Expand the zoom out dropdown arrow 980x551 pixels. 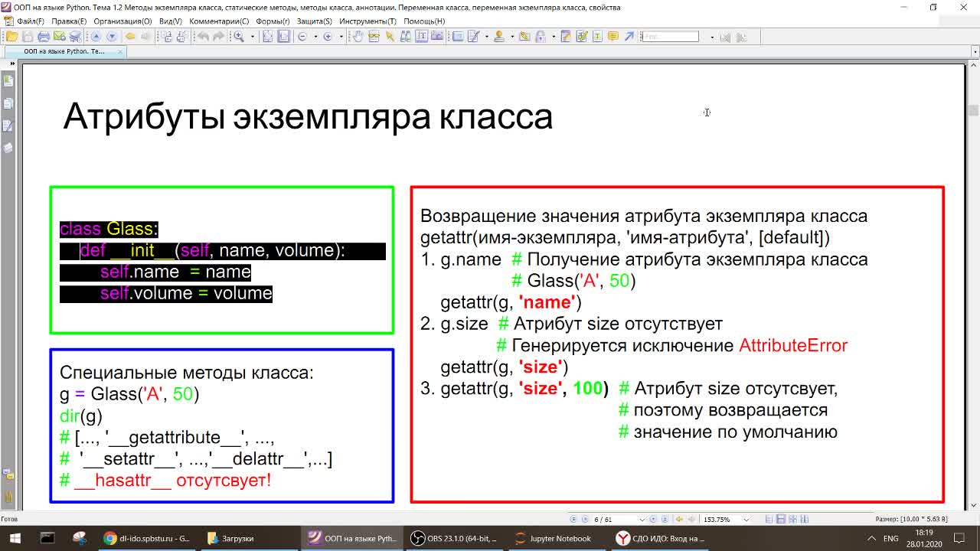315,36
